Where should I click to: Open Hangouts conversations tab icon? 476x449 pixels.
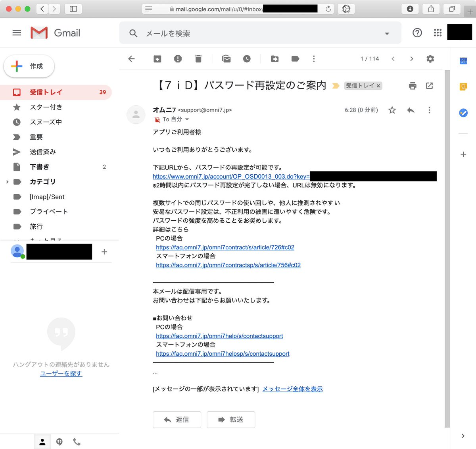pos(59,442)
